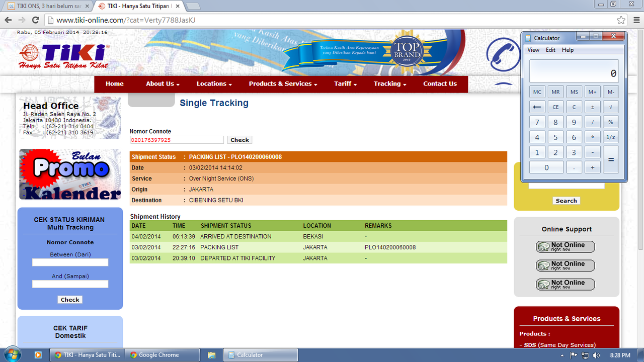This screenshot has width=644, height=362.
Task: Click the Calculator MC key
Action: pyautogui.click(x=537, y=92)
